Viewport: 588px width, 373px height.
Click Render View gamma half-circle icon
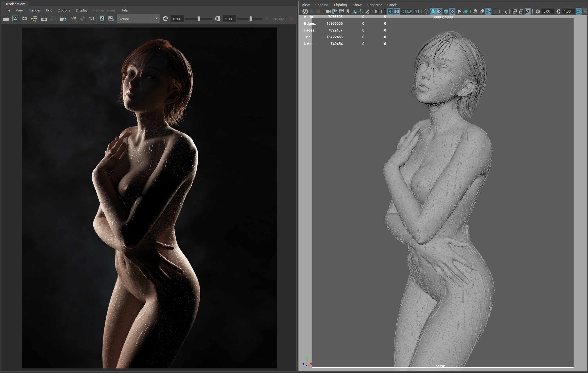(x=217, y=19)
